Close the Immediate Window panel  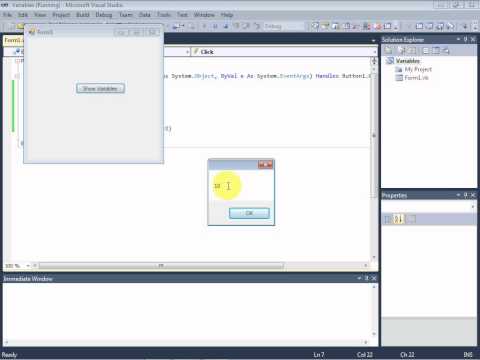(x=374, y=278)
